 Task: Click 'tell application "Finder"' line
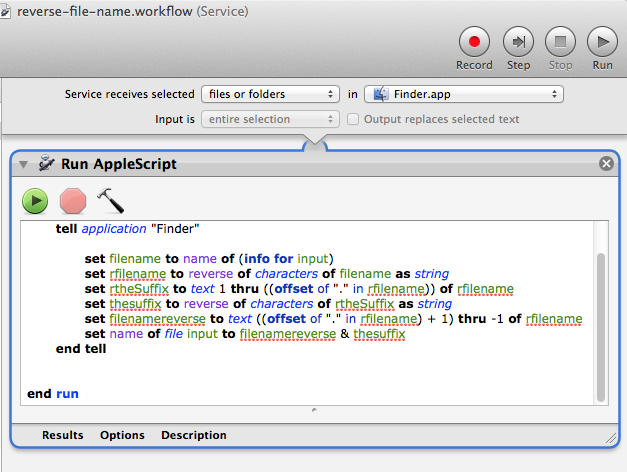128,229
